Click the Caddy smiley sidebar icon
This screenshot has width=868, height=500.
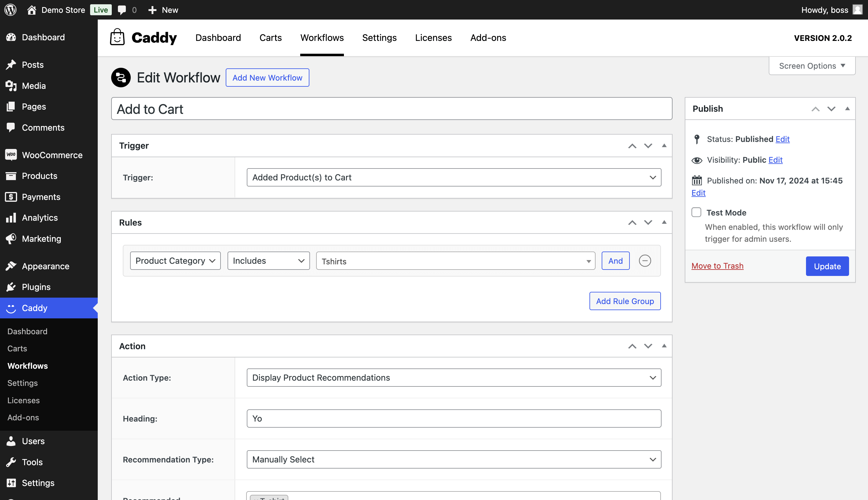point(11,308)
